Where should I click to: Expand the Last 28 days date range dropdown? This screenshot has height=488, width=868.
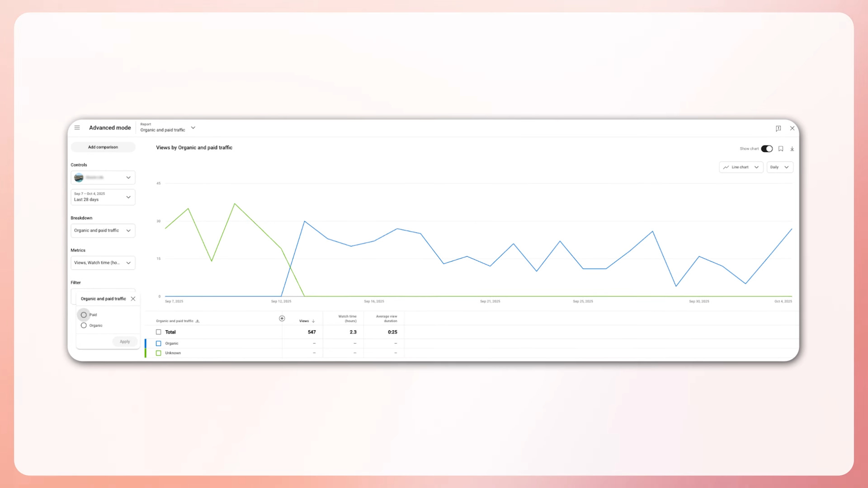pyautogui.click(x=103, y=197)
